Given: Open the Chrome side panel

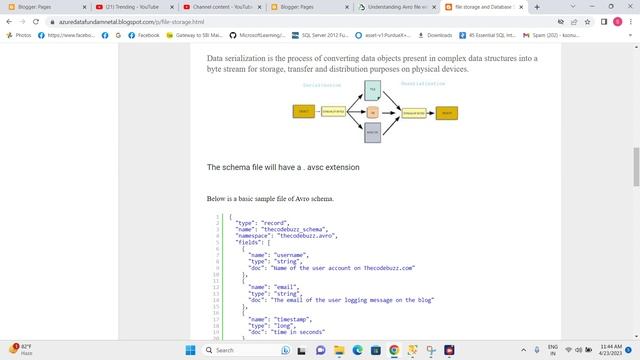Looking at the screenshot, I should pos(604,22).
